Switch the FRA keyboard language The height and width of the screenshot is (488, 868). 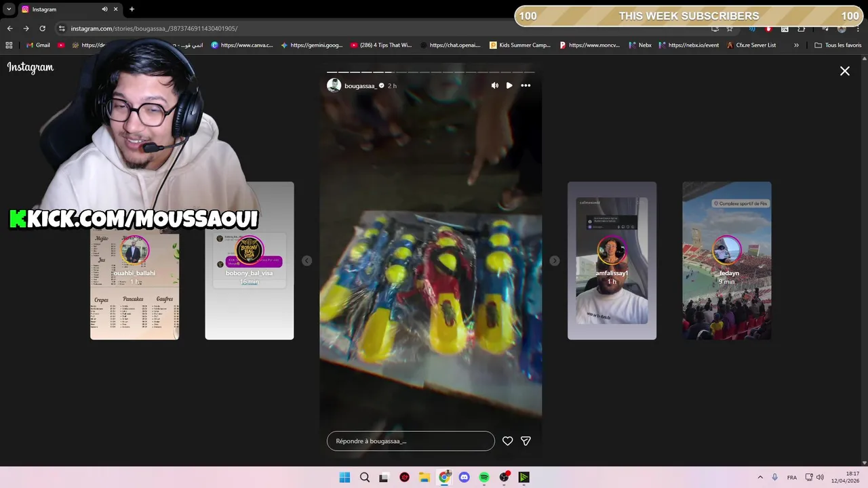[791, 477]
